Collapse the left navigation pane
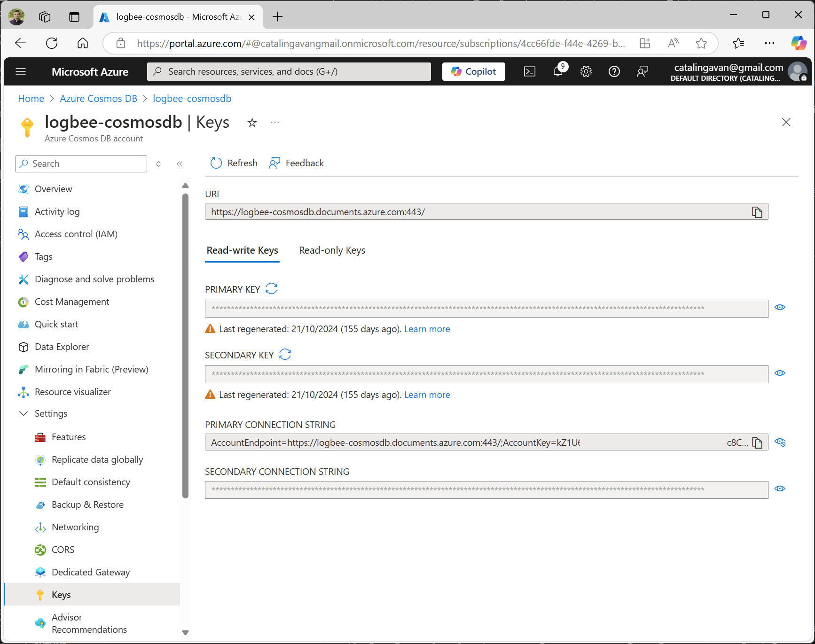 180,163
